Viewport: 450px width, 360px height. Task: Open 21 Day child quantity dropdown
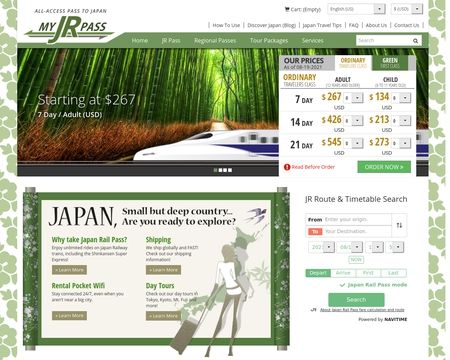401,143
